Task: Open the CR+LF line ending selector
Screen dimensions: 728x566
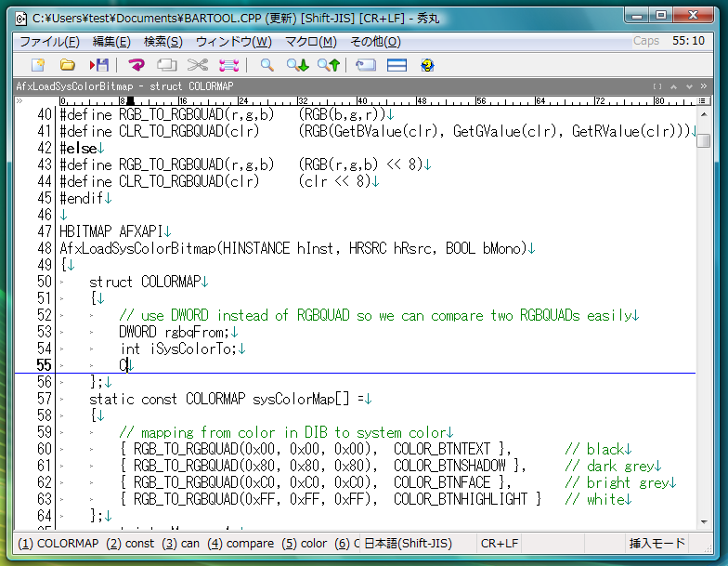Action: pyautogui.click(x=499, y=544)
